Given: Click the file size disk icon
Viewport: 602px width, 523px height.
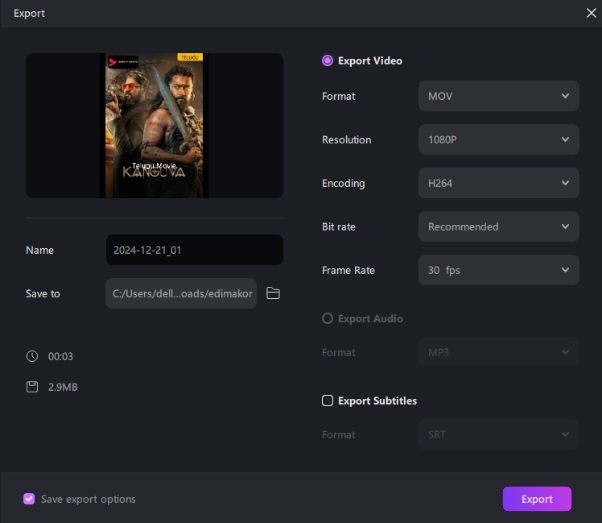Looking at the screenshot, I should [32, 387].
